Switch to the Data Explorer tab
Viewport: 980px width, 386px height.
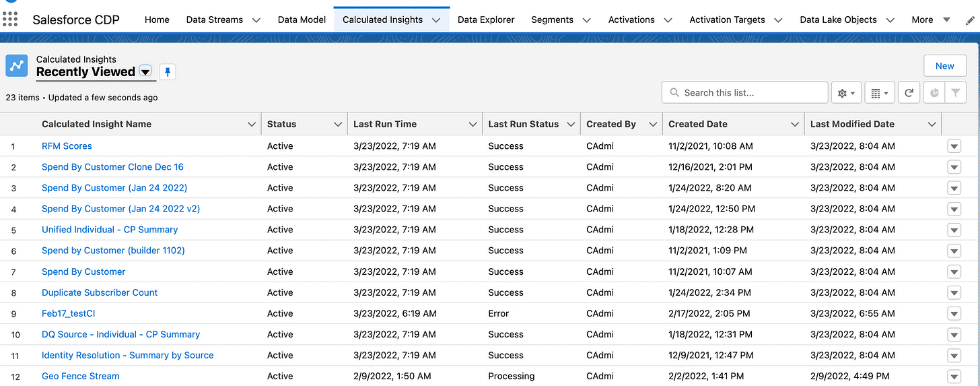(486, 20)
